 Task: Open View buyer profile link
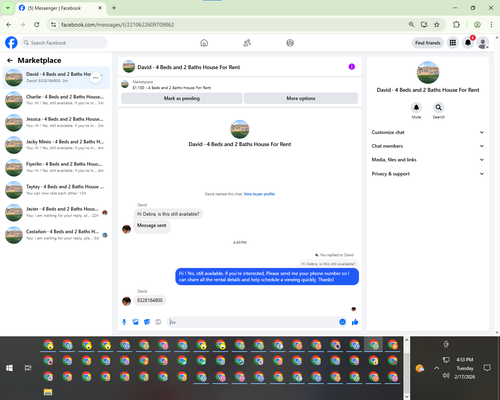(x=259, y=194)
